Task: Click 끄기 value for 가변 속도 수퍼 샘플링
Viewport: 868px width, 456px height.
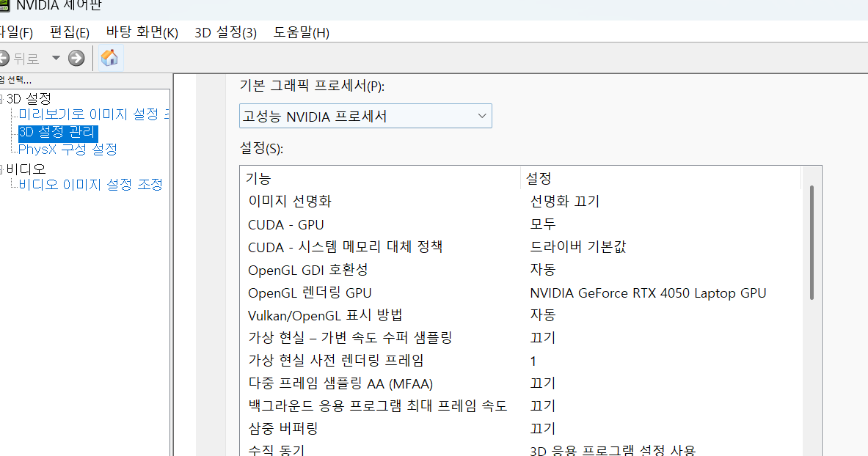Action: click(543, 337)
